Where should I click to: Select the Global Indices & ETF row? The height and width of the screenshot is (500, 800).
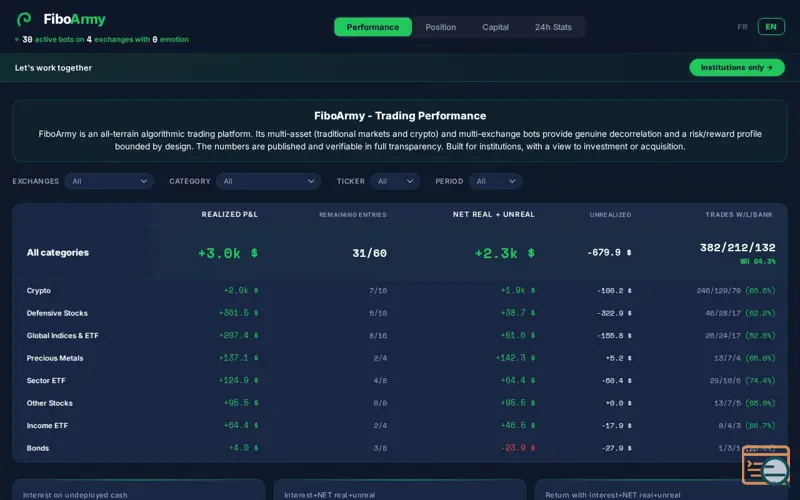400,335
